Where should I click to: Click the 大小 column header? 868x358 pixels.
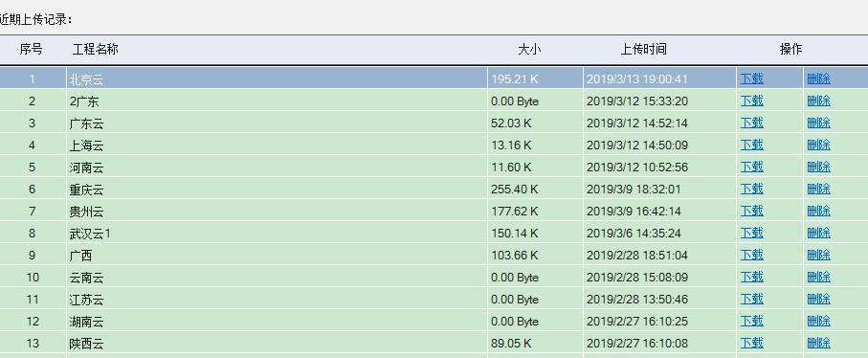point(529,49)
